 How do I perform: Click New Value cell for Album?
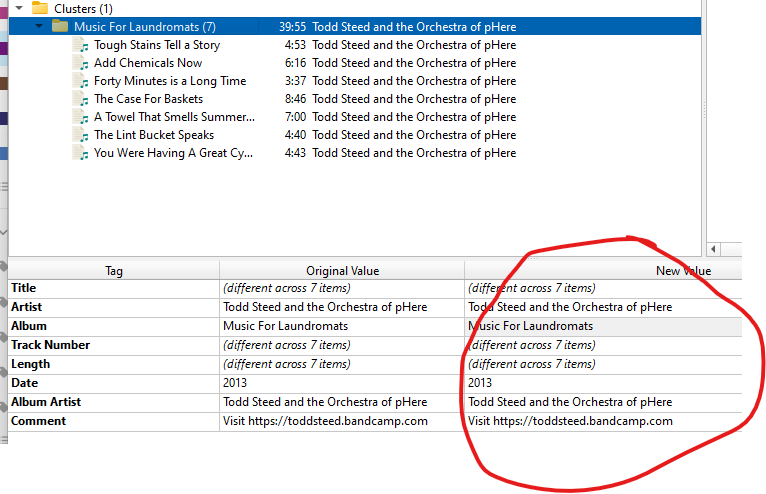pyautogui.click(x=603, y=326)
